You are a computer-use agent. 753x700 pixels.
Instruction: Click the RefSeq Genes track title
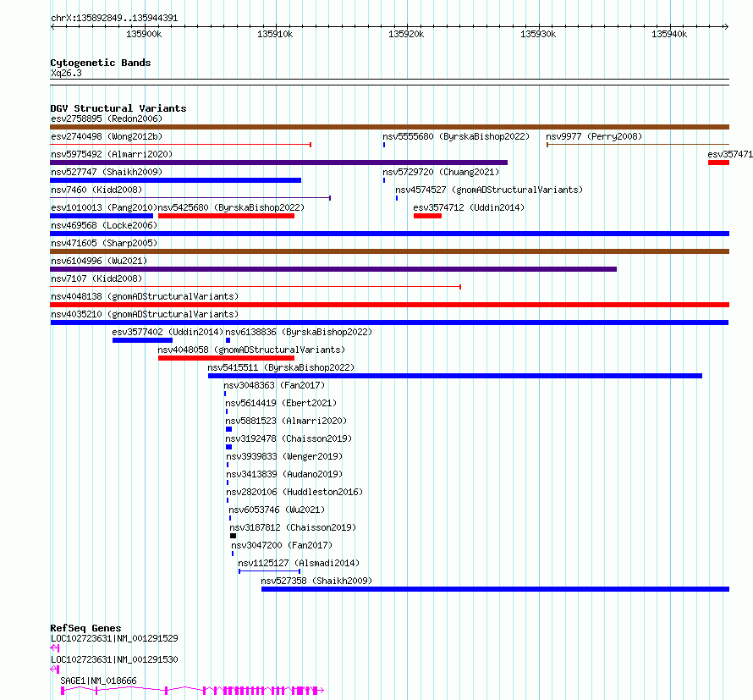85,628
